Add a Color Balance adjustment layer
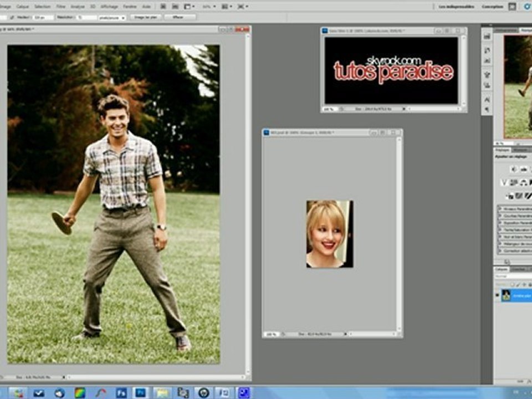This screenshot has width=532, height=399. pos(523,182)
